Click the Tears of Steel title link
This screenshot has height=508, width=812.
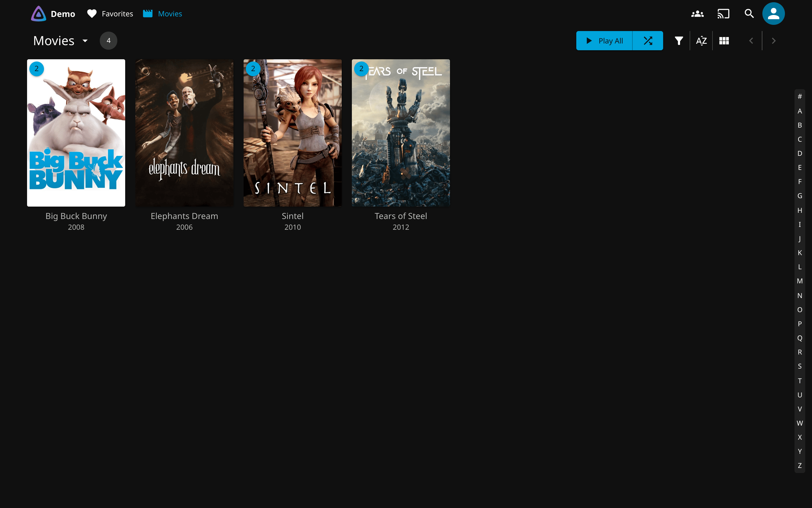coord(401,216)
